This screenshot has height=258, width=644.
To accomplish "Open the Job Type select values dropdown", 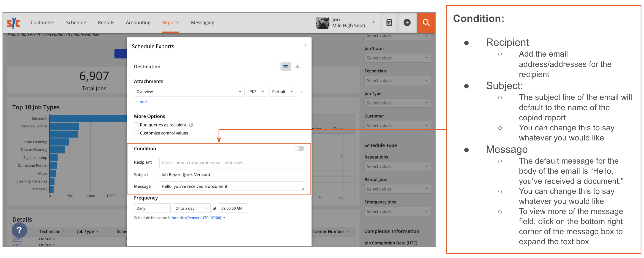I will [397, 103].
